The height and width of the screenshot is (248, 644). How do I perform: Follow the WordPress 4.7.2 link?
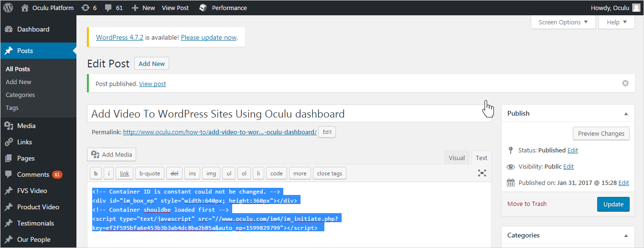119,37
